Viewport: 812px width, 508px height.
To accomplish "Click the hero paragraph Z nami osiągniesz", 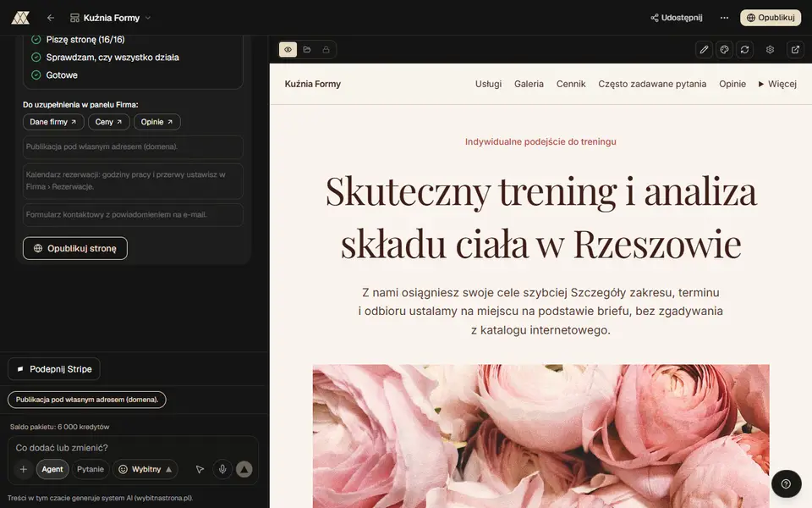I will [540, 311].
